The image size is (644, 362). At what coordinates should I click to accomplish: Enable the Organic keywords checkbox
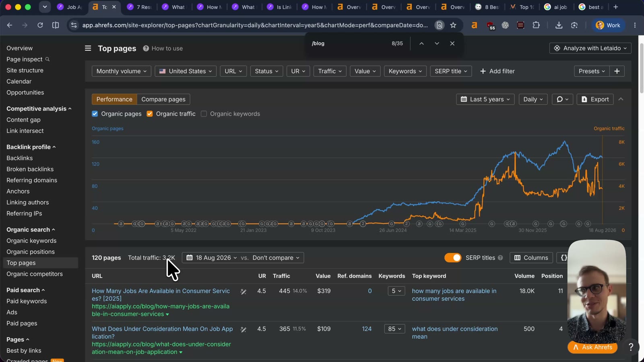204,114
